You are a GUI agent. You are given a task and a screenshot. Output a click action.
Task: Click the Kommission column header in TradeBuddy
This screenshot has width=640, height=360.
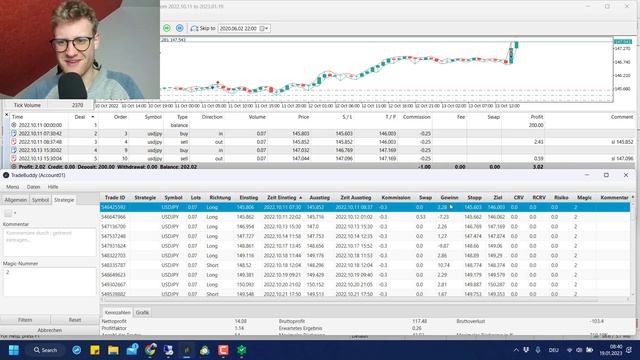396,198
